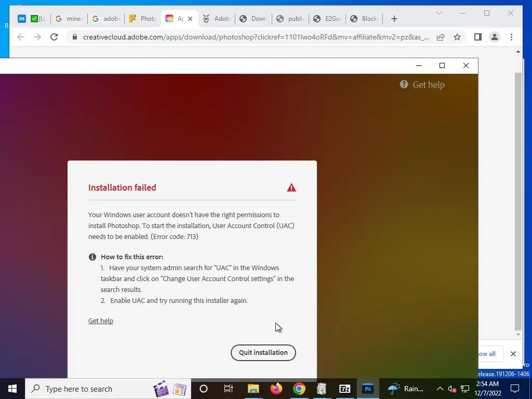Open Firefox from taskbar
This screenshot has width=532, height=399.
click(276, 389)
